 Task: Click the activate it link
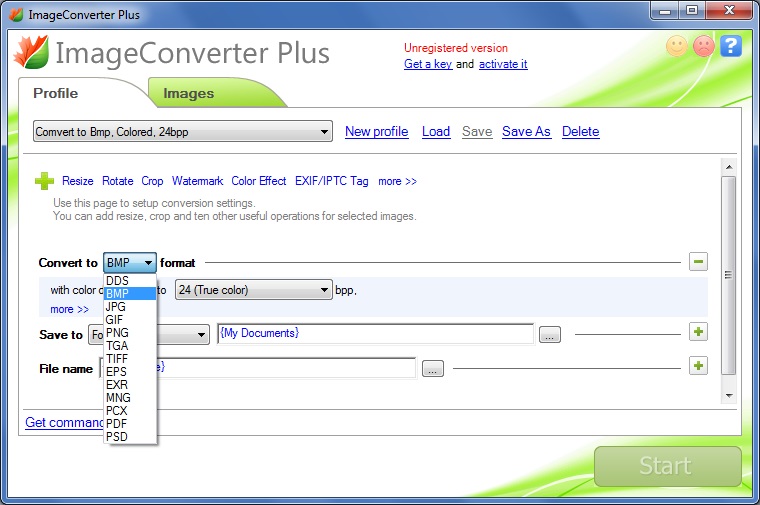coord(503,64)
